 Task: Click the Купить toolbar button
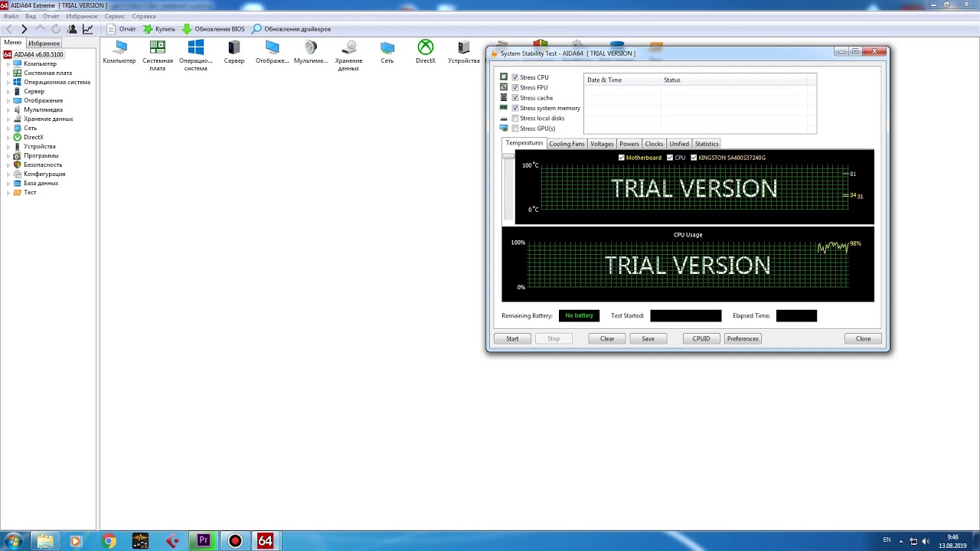point(158,29)
